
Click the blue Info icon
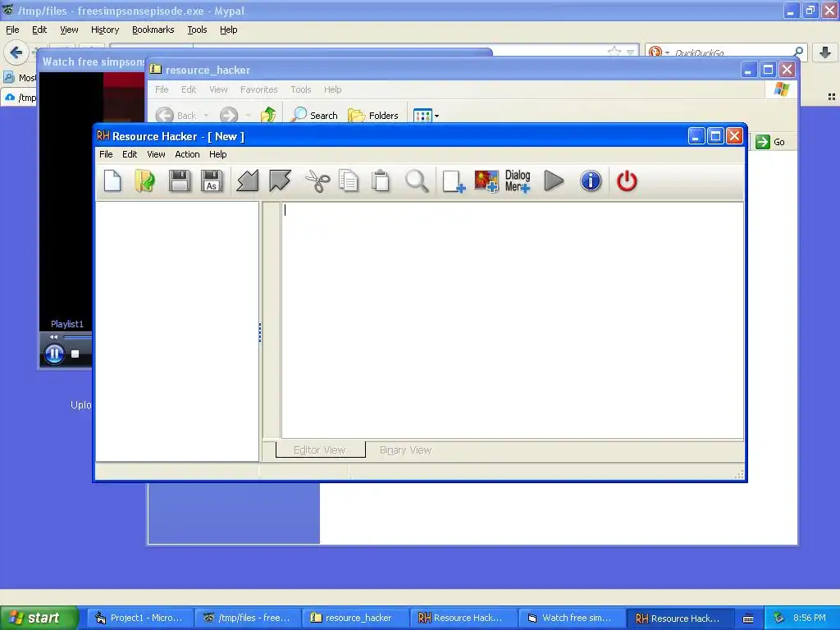[x=591, y=180]
